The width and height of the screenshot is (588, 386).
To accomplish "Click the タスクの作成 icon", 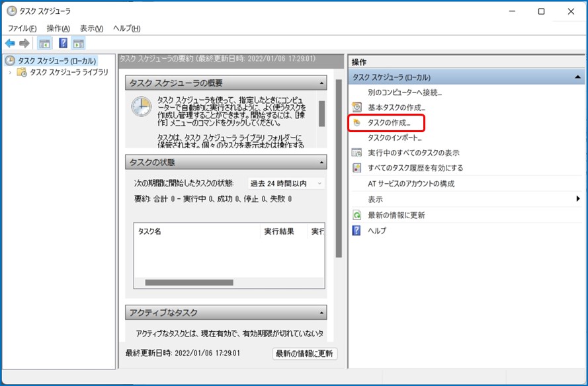I will tap(357, 123).
